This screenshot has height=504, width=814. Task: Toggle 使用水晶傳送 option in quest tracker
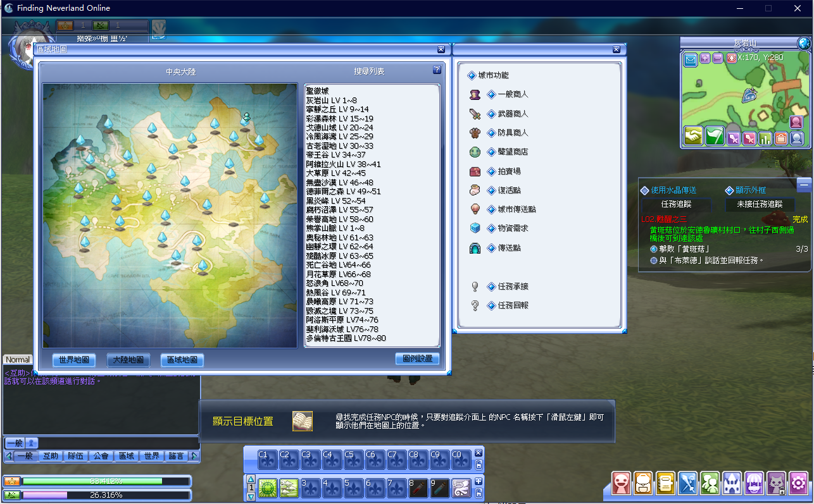coord(644,190)
